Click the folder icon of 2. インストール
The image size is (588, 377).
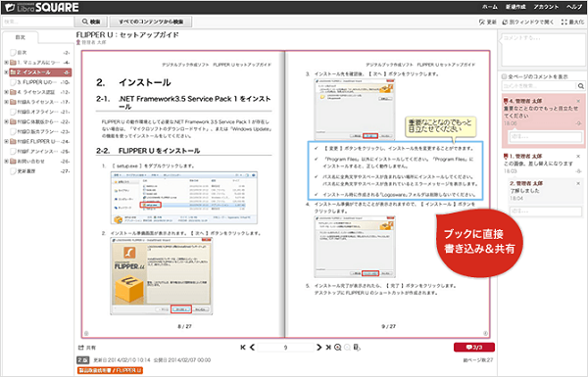[13, 72]
